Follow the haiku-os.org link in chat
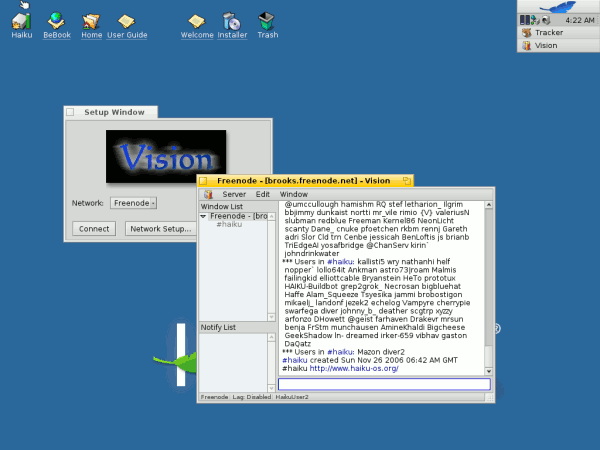This screenshot has height=450, width=600. (356, 369)
